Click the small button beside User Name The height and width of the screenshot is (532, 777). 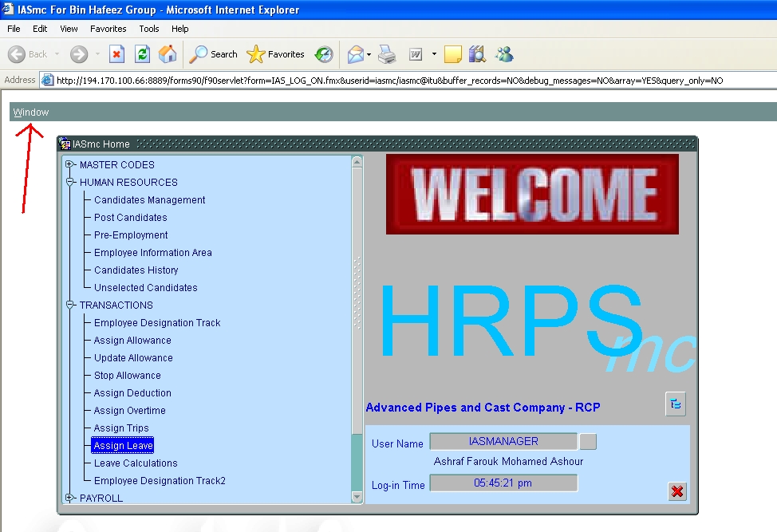[587, 442]
